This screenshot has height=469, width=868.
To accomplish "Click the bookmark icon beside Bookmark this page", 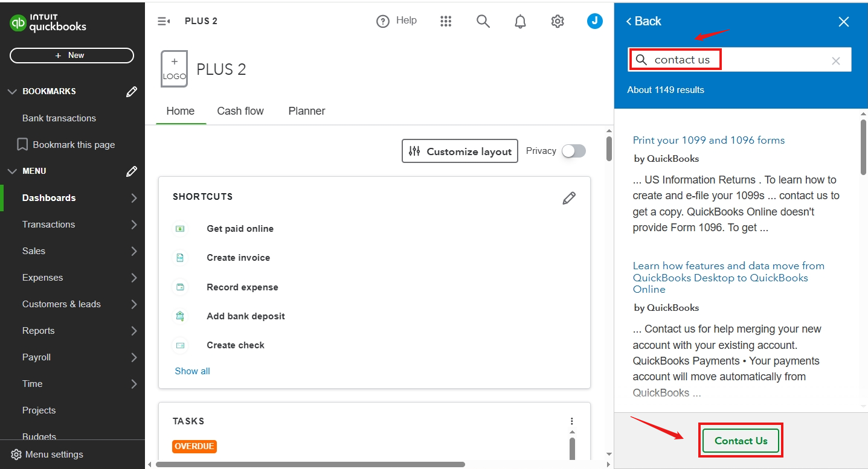I will point(22,145).
